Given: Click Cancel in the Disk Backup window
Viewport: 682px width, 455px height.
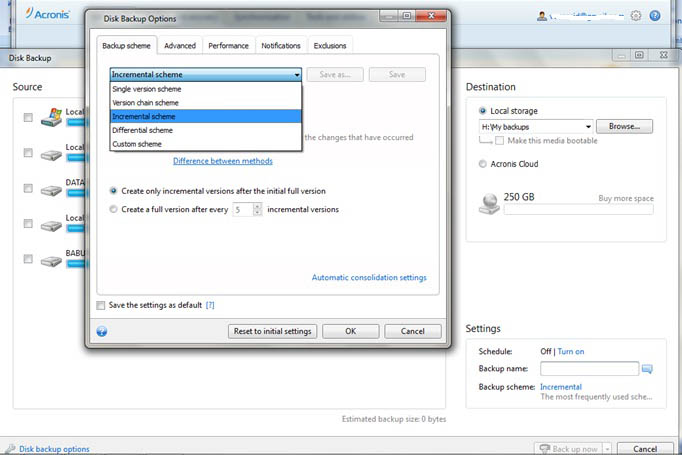Looking at the screenshot, I should pos(645,449).
